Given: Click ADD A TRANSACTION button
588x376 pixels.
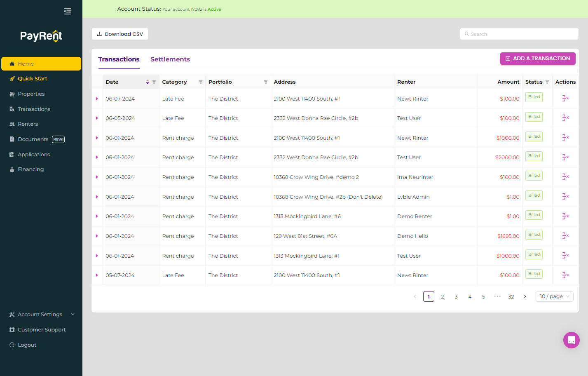Looking at the screenshot, I should [x=538, y=59].
